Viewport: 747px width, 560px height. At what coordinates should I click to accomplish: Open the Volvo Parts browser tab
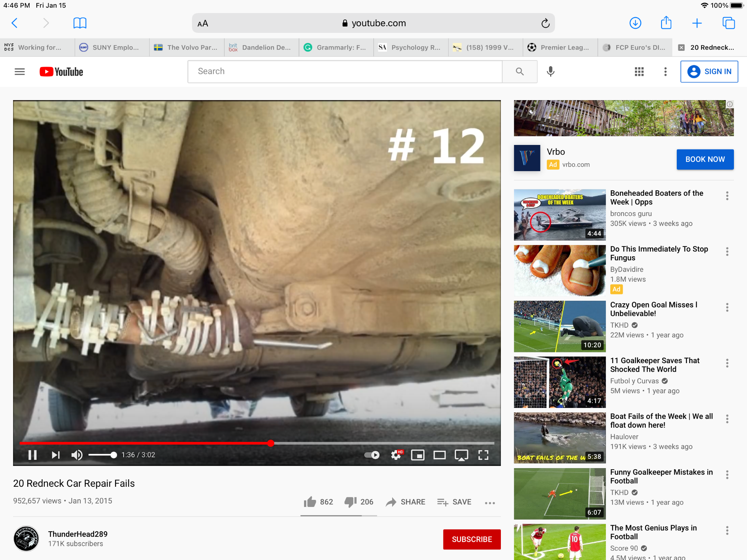tap(187, 47)
